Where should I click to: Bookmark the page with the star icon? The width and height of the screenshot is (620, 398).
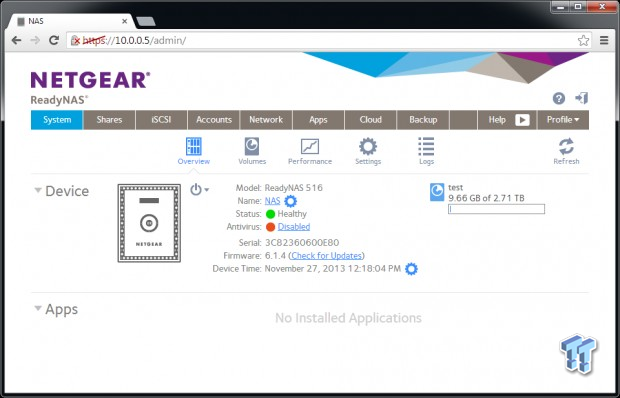tap(583, 40)
